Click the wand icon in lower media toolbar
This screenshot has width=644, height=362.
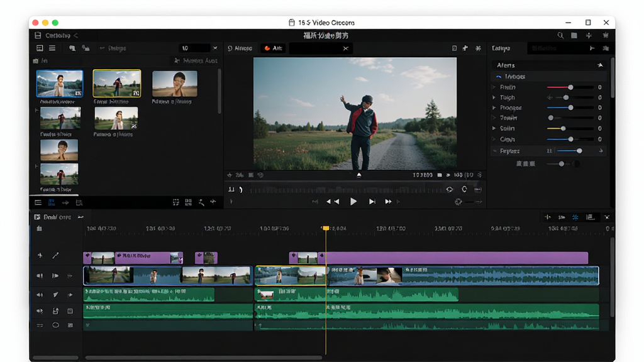201,202
